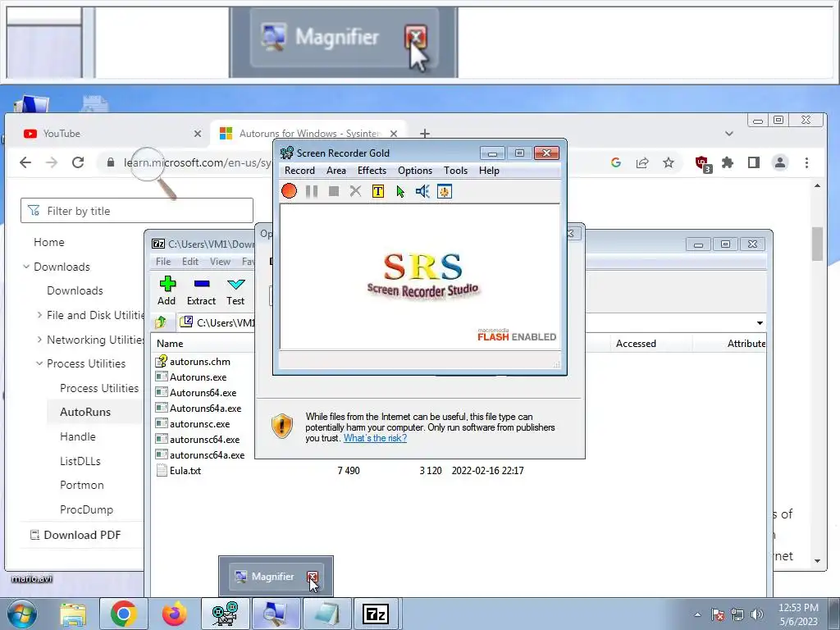Open the Help menu in Screen Recorder
840x630 pixels.
coord(489,171)
